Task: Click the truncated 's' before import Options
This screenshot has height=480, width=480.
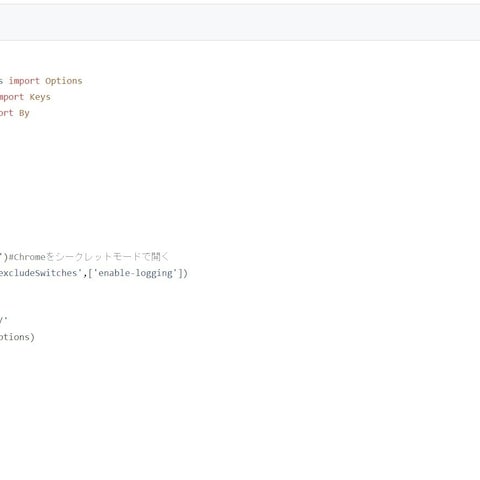Action: click(x=1, y=81)
